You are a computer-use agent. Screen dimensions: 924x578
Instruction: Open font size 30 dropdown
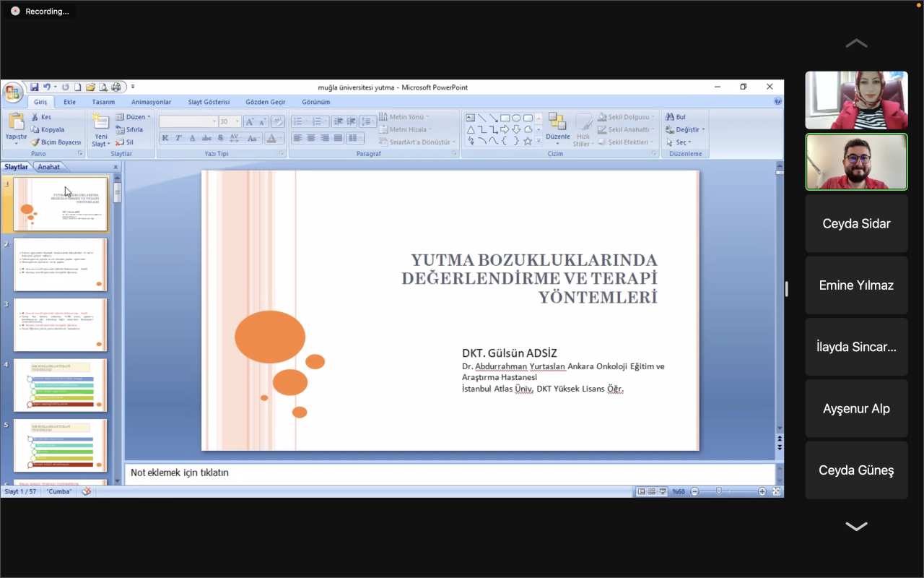coord(237,121)
